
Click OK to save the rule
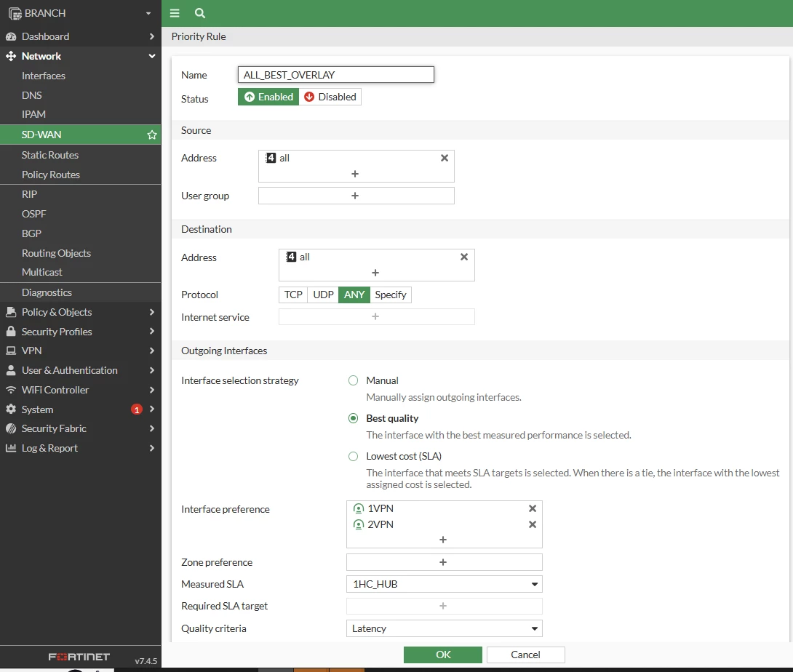click(x=443, y=655)
